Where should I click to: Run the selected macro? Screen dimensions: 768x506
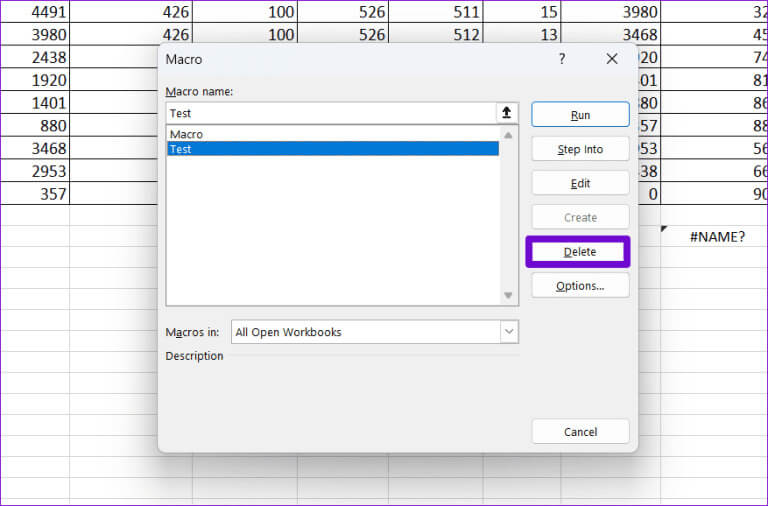pos(580,115)
